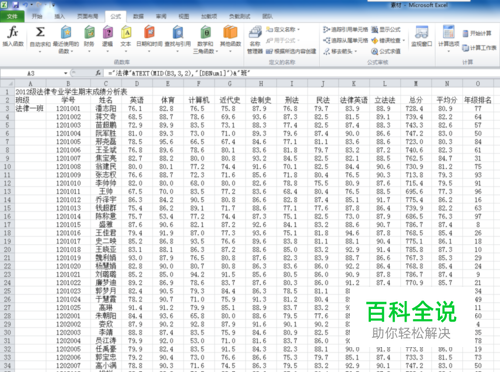Switch to the Page Layout (页面布局) tab
This screenshot has height=372, width=500.
pos(87,16)
